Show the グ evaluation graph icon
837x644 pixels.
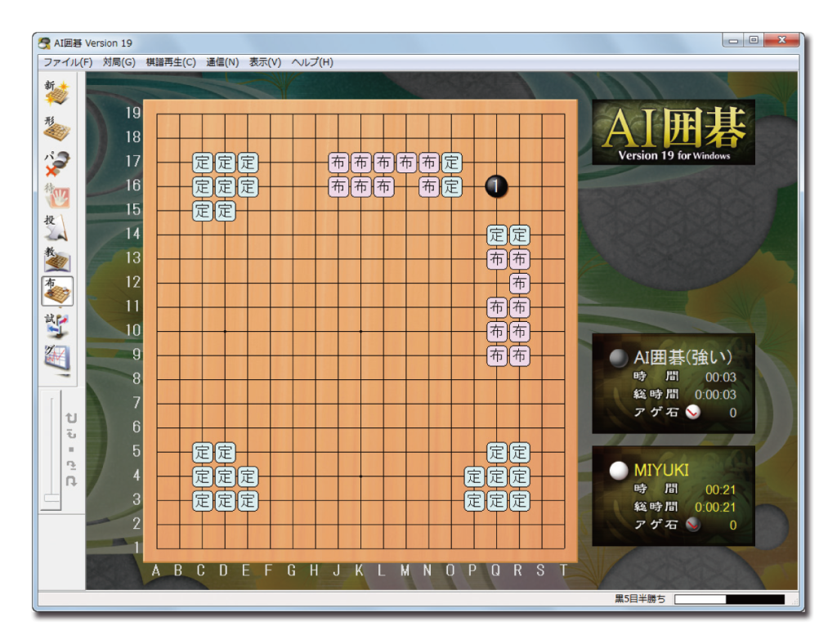pos(57,359)
